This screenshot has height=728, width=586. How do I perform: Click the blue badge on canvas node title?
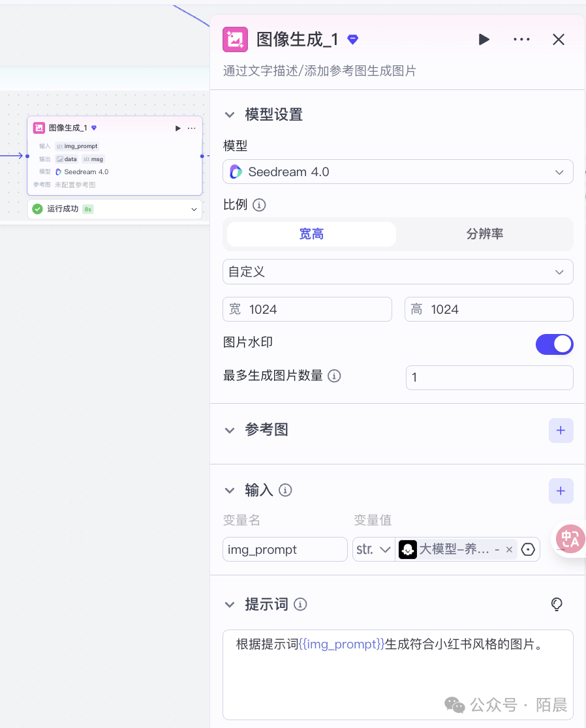point(94,128)
